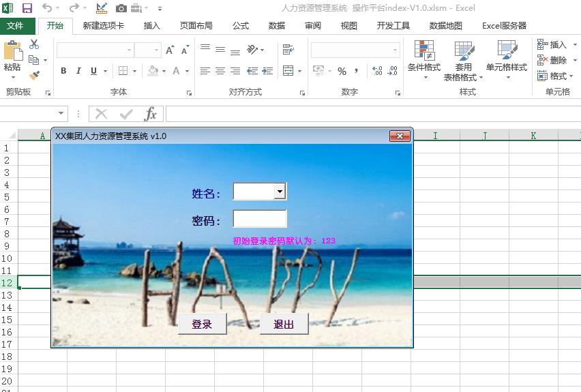Open the 字体 group dialog launcher

click(189, 93)
